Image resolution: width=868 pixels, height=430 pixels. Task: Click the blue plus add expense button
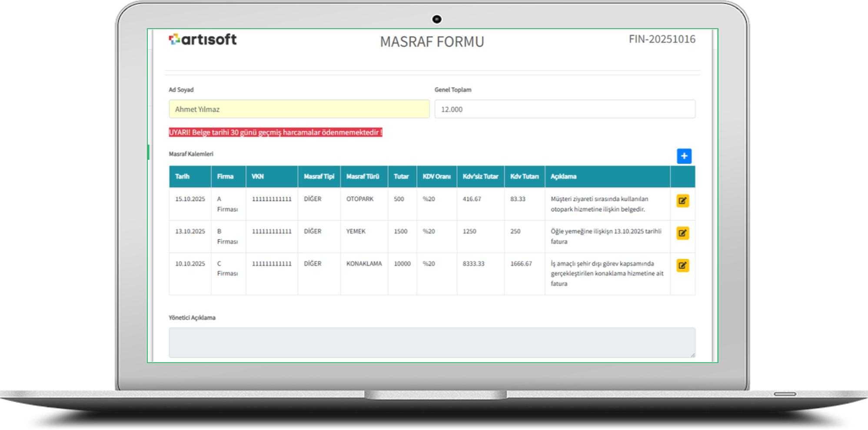(x=684, y=156)
